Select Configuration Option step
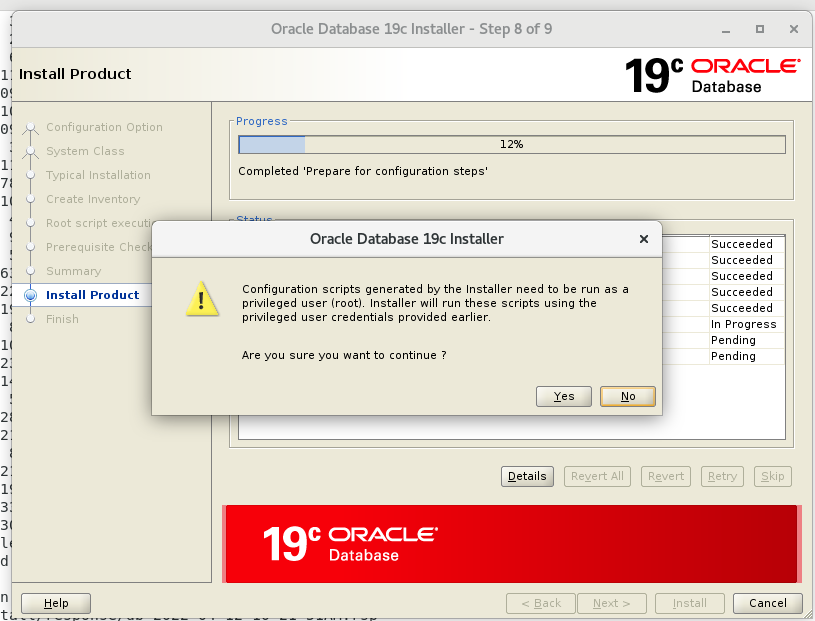This screenshot has height=621, width=815. (x=104, y=127)
